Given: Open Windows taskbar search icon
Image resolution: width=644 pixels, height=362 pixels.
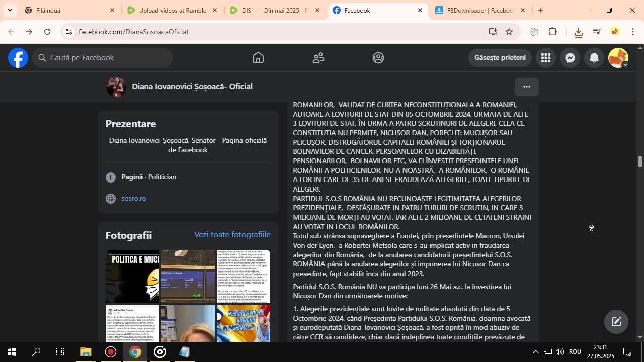Looking at the screenshot, I should click(x=36, y=352).
